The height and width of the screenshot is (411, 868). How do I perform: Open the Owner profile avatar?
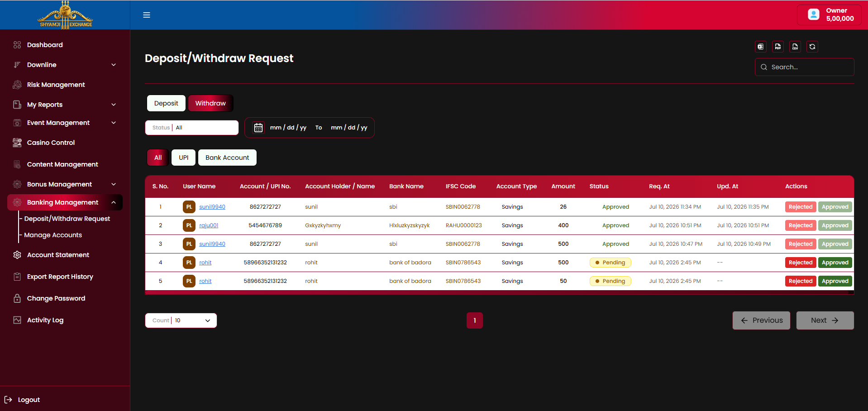click(814, 14)
